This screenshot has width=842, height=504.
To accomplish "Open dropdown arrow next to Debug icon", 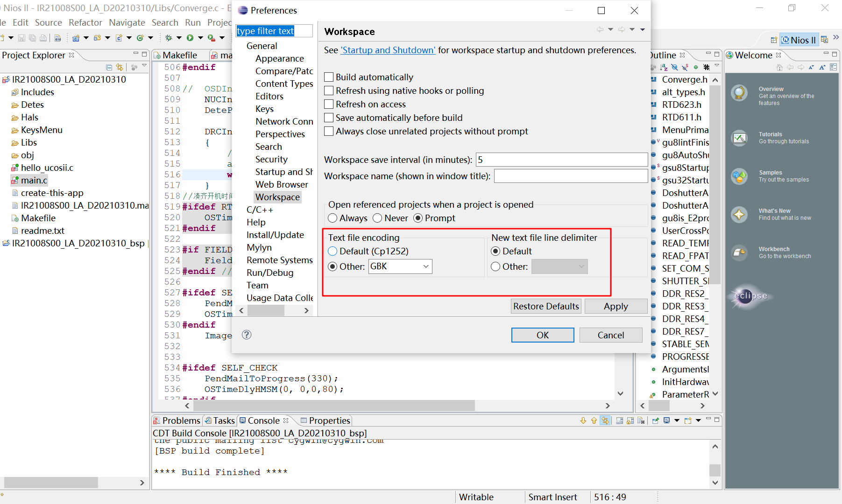I will pyautogui.click(x=179, y=38).
